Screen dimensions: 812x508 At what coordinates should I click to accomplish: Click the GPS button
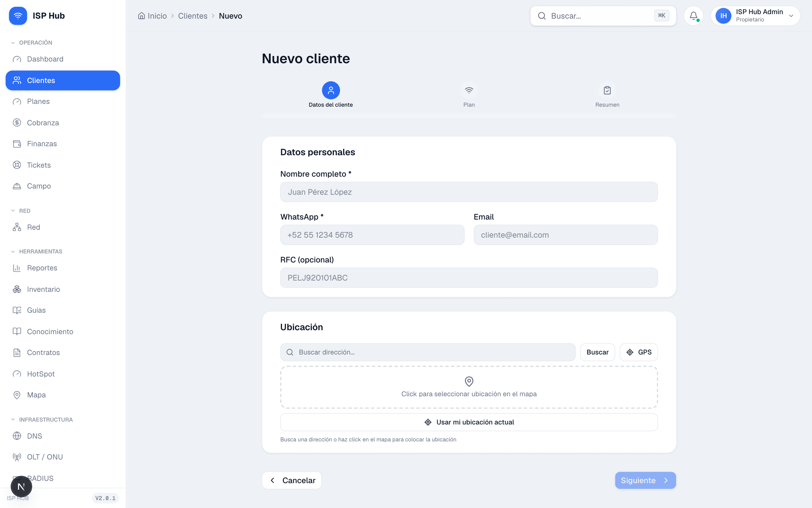tap(639, 352)
